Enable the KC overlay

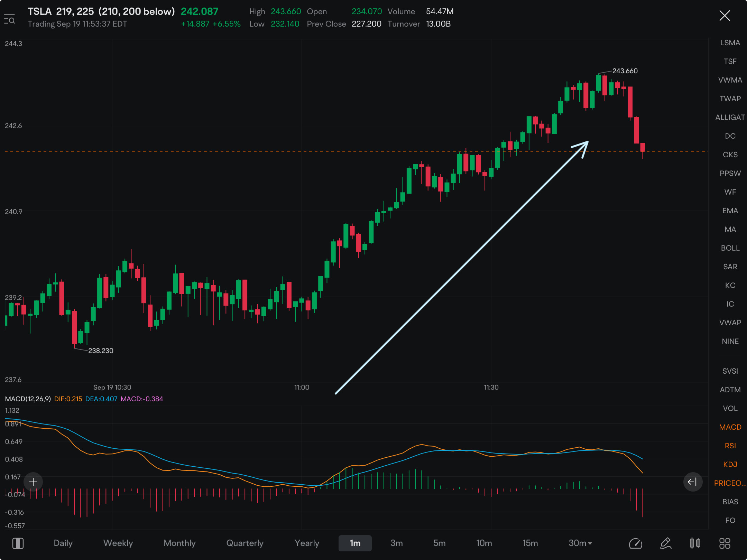pos(730,286)
